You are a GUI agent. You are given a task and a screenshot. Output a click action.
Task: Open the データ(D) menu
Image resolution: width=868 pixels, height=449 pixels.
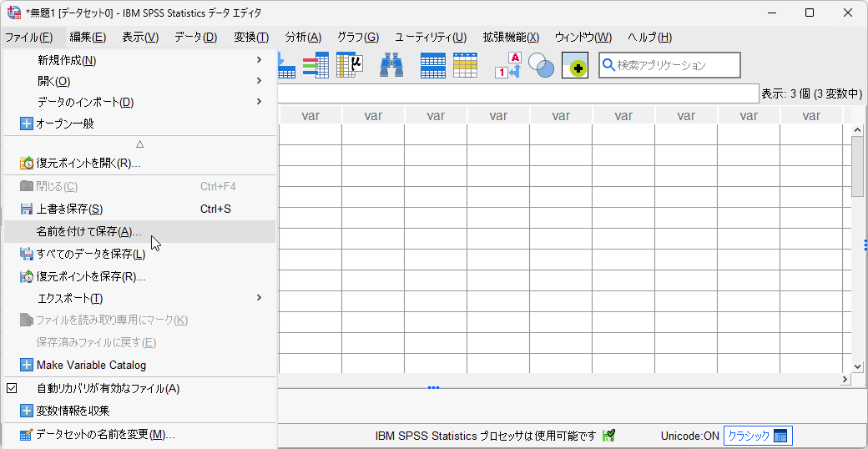pyautogui.click(x=196, y=38)
